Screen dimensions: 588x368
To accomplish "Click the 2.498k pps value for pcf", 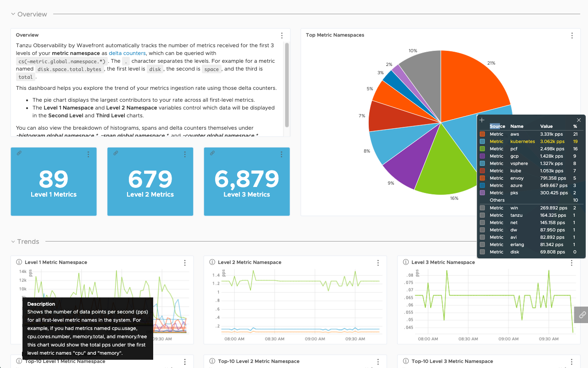I will point(552,149).
